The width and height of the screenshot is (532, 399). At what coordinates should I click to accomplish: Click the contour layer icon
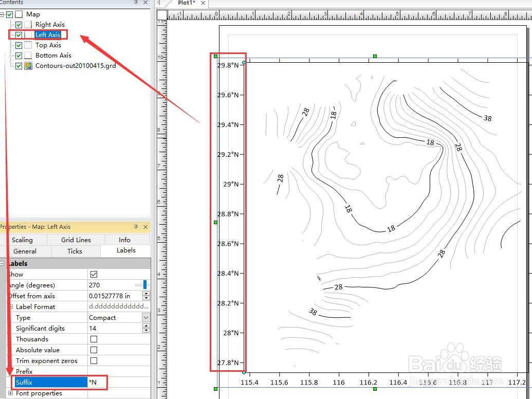point(28,66)
